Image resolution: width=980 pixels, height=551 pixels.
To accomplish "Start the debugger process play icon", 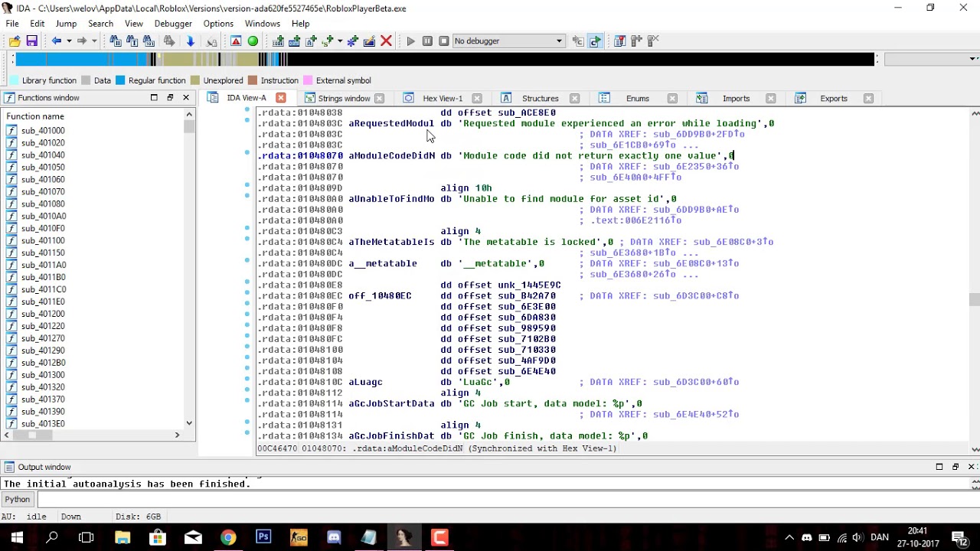I will tap(410, 41).
